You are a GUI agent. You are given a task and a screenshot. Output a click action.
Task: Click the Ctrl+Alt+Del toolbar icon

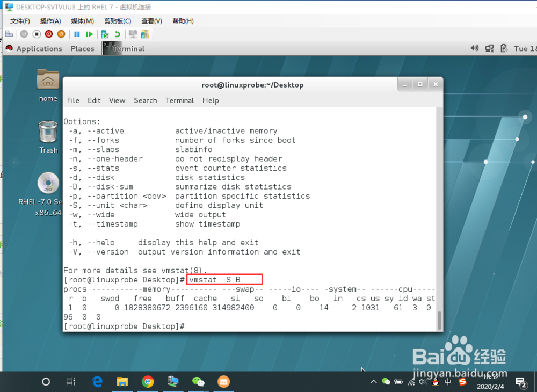coord(9,34)
